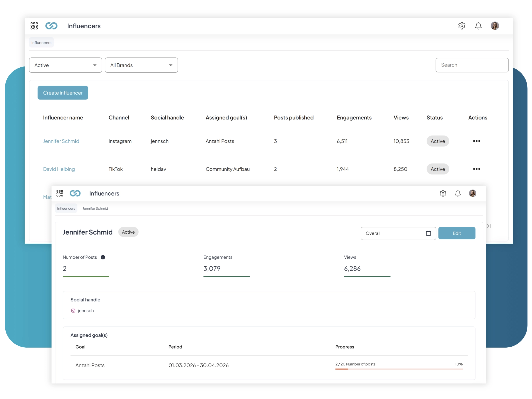Open actions menu for David Helbing row
The width and height of the screenshot is (532, 399).
tap(476, 169)
